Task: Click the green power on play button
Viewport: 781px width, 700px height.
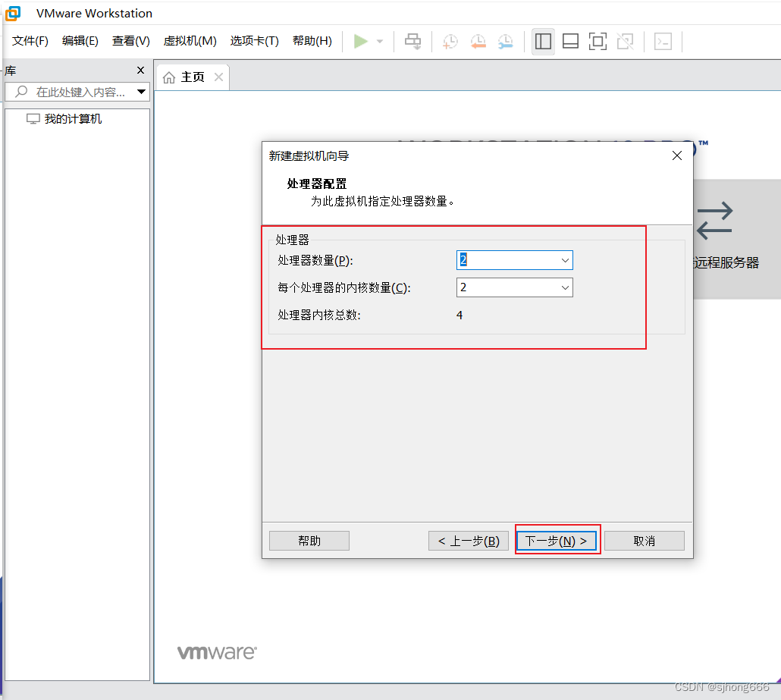Action: click(361, 42)
